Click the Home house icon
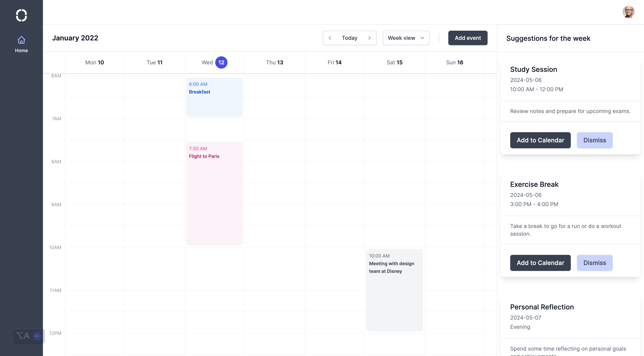 point(21,40)
